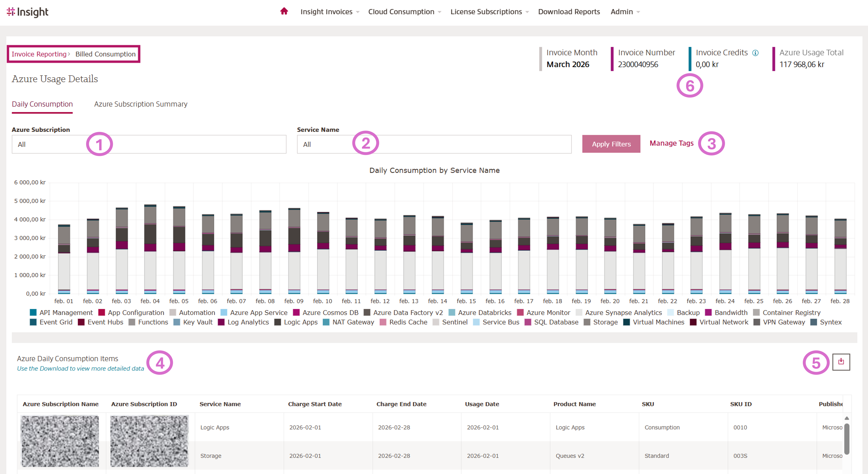Click the Insight logo
This screenshot has height=474, width=868.
[28, 12]
